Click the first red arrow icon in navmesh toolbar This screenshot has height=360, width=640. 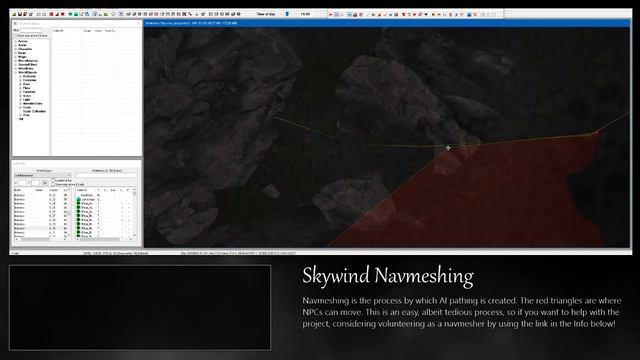coord(331,14)
